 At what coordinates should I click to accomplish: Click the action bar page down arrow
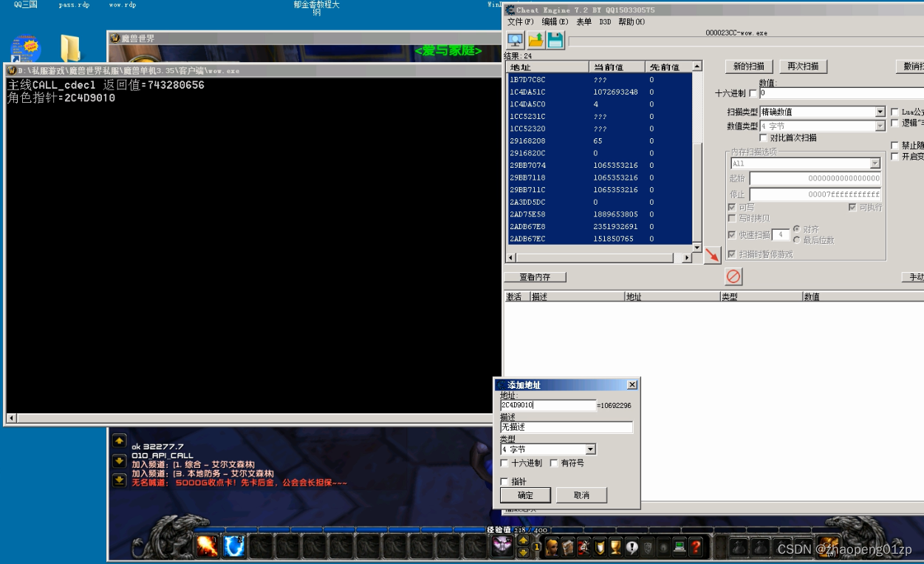point(523,551)
